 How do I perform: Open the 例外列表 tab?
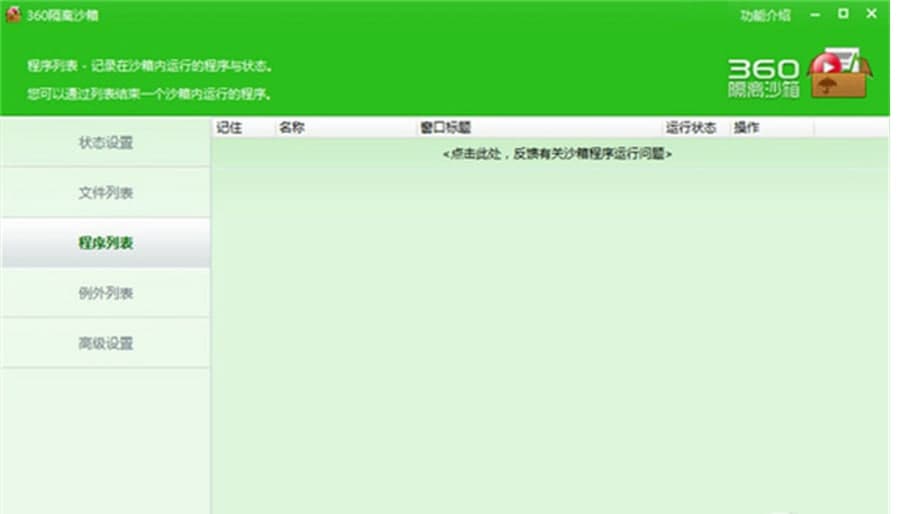tap(105, 293)
